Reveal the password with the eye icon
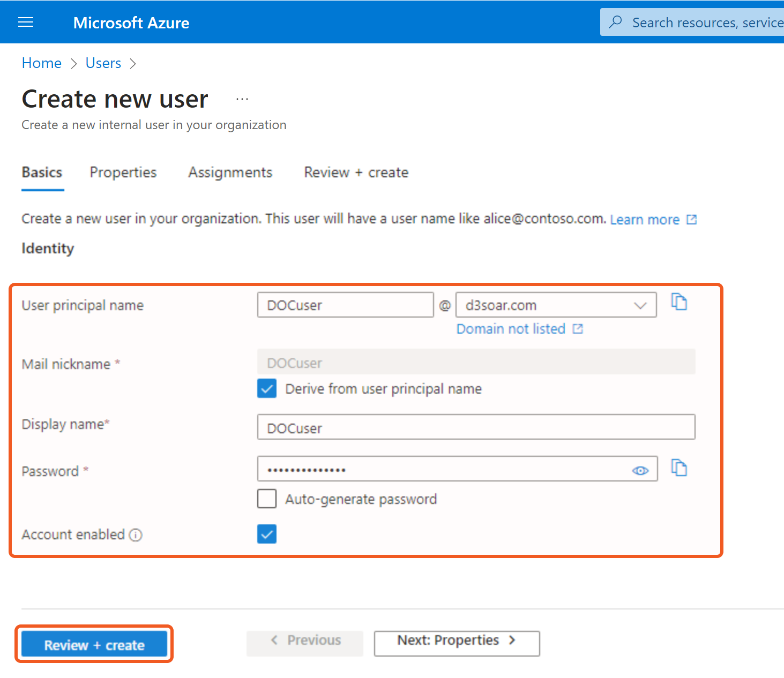This screenshot has width=784, height=678. pyautogui.click(x=640, y=470)
